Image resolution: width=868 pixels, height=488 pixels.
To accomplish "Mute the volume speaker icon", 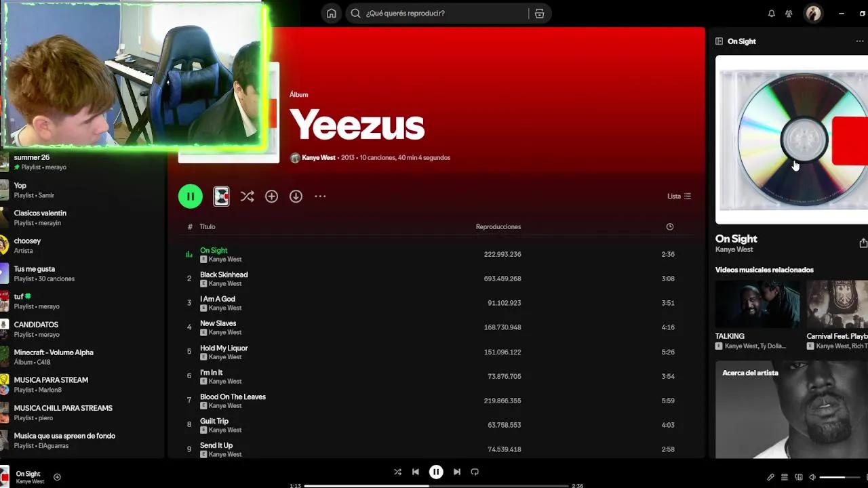I will tap(812, 477).
